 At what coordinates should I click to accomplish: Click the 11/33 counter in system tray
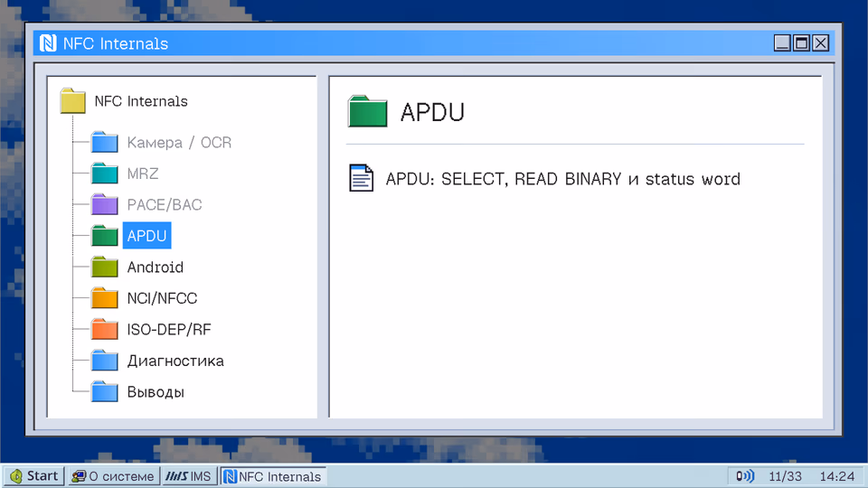785,476
